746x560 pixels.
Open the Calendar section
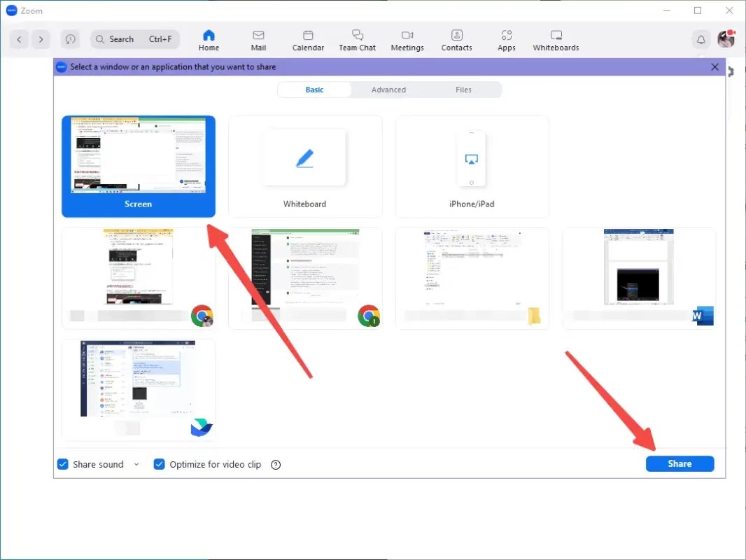pos(308,39)
